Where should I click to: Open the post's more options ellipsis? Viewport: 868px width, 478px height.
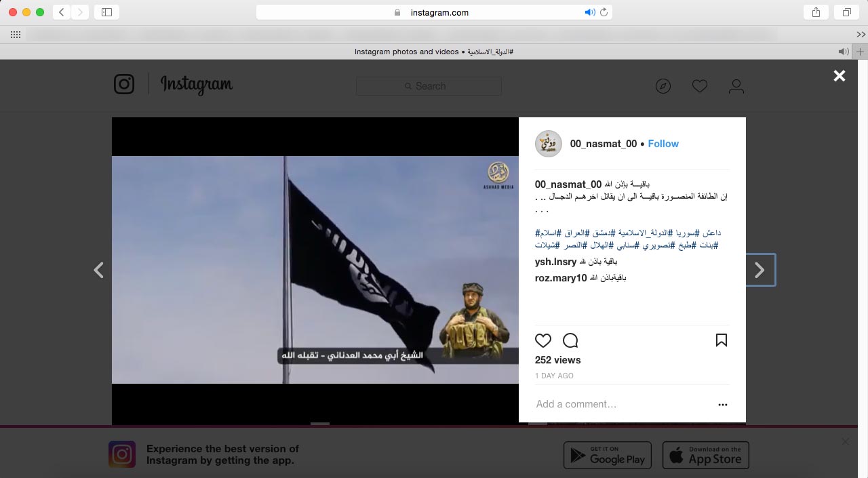click(722, 405)
